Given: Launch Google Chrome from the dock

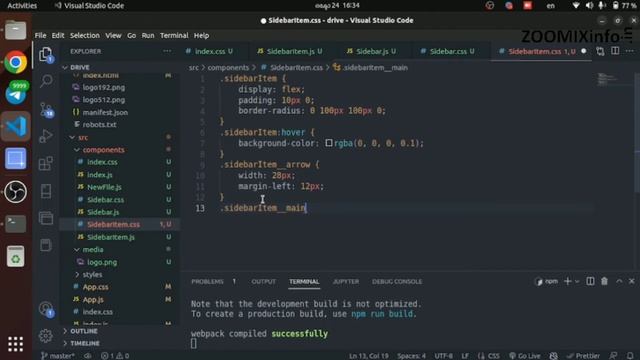Looking at the screenshot, I should [16, 62].
